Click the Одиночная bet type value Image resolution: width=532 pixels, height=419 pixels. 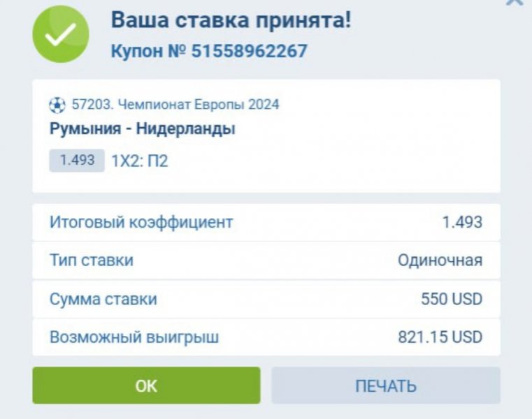pos(440,261)
